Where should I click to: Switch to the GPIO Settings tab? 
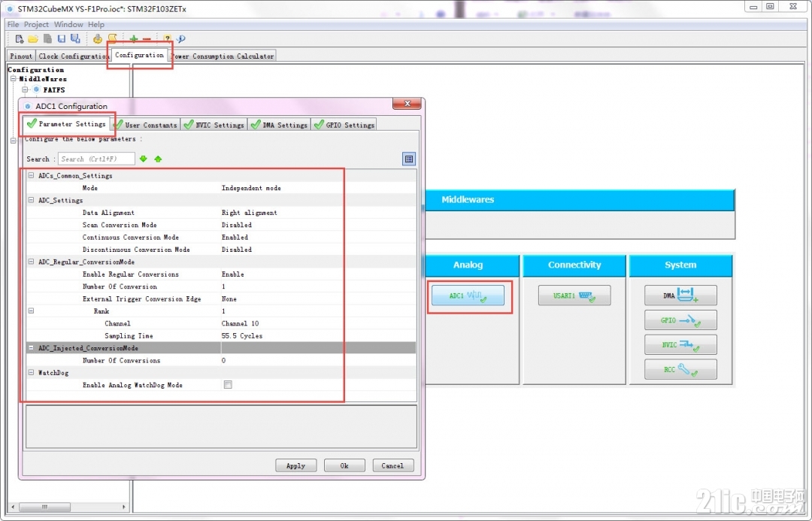click(344, 125)
